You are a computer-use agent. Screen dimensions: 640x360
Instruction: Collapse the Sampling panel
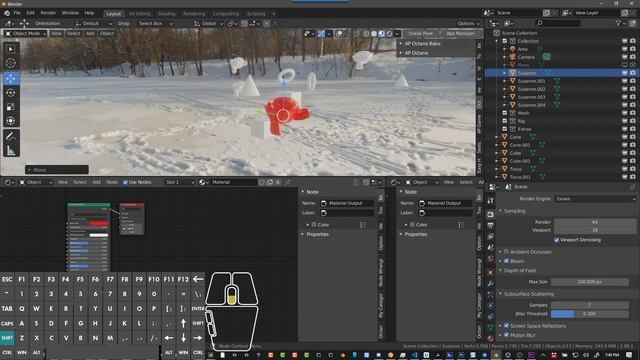500,211
